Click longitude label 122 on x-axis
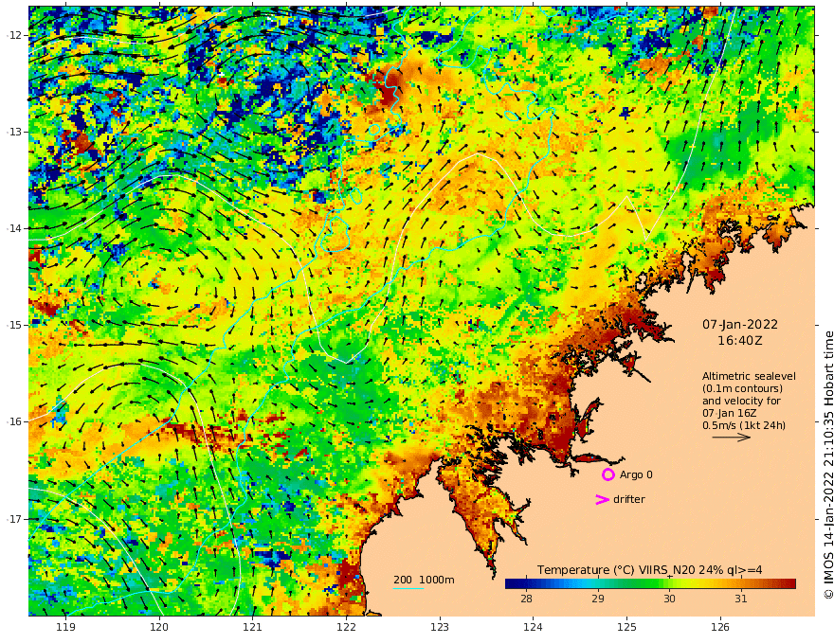This screenshot has width=834, height=644. pos(346,627)
